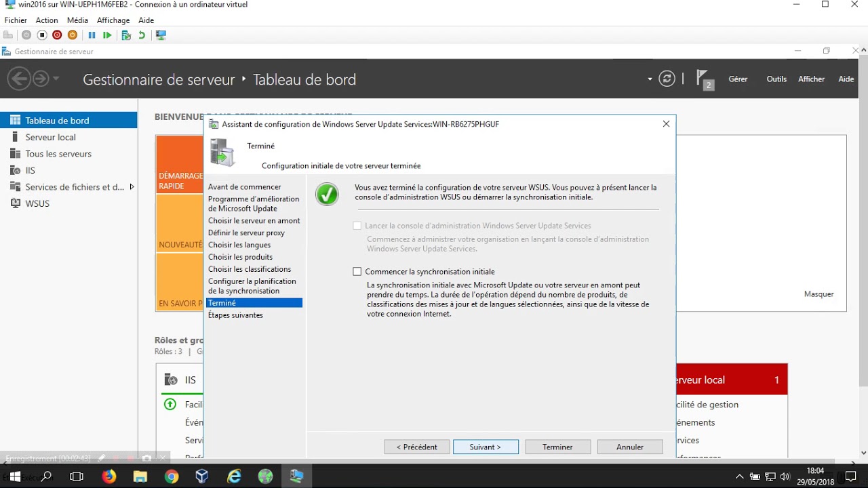Click the Précédent button
868x488 pixels.
point(417,447)
